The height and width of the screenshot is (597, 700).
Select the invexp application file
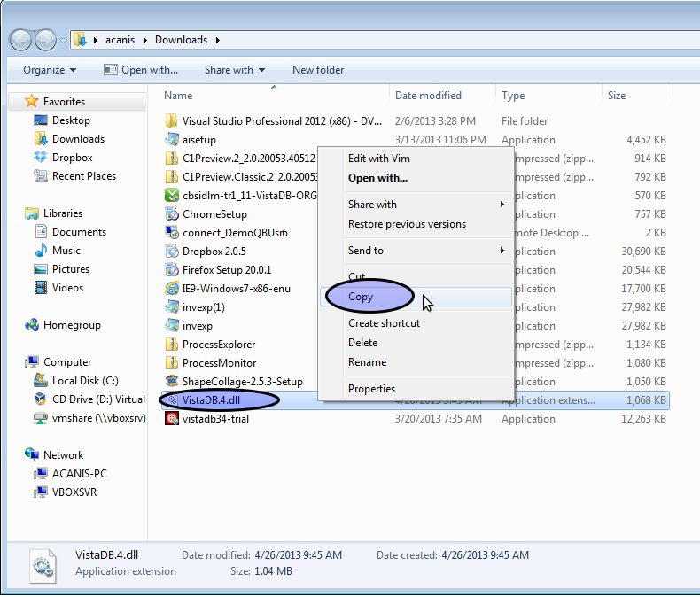click(x=198, y=326)
